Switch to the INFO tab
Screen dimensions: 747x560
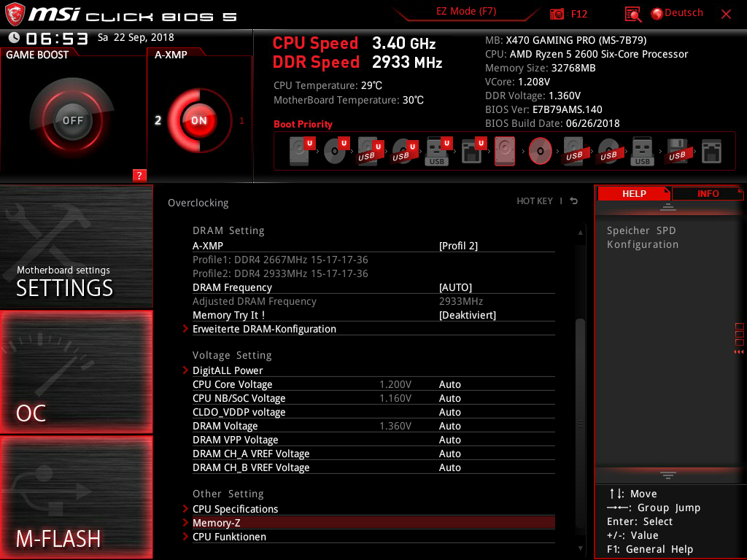click(x=707, y=193)
